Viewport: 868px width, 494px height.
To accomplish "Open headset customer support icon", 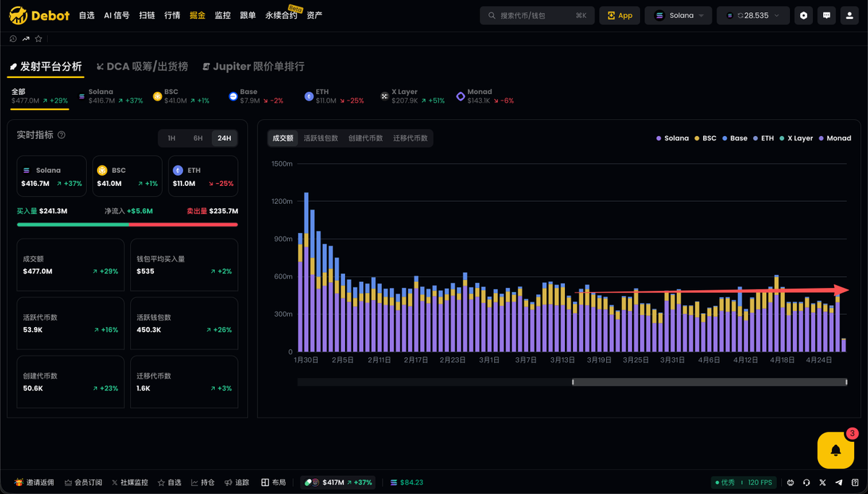I will [807, 482].
